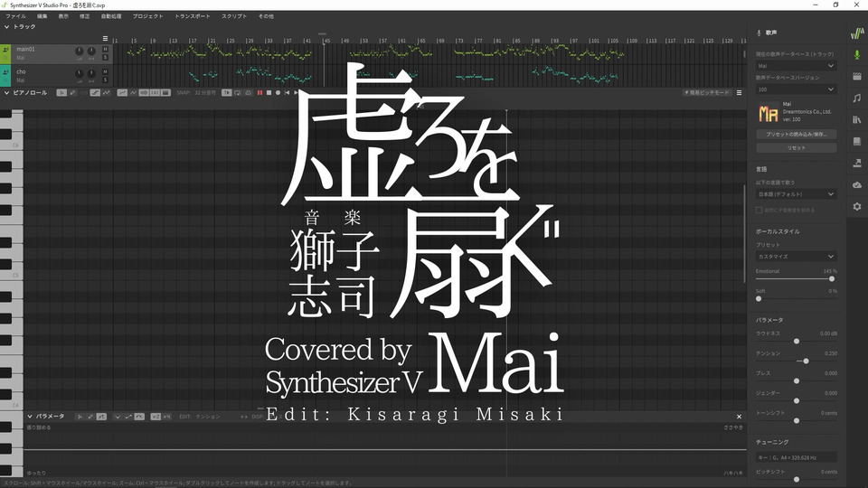Collapse the パラメータ section
Screen dimensions: 868x488
click(x=30, y=417)
